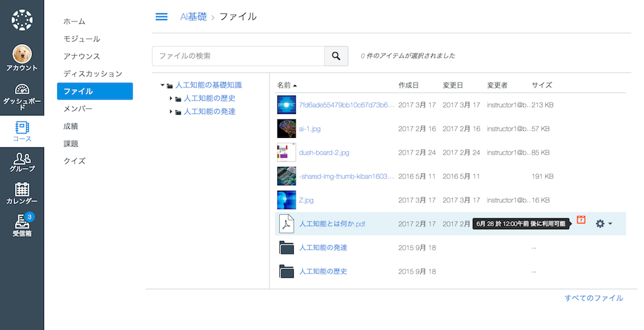Screen dimensions: 644x330
Task: Select ファイル in course menu
Action: click(x=95, y=91)
